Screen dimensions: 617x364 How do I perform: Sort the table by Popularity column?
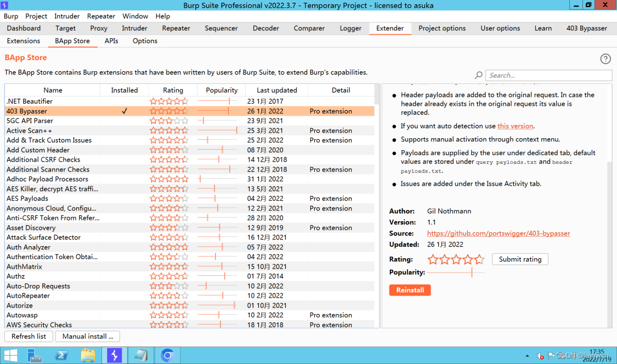(x=222, y=90)
